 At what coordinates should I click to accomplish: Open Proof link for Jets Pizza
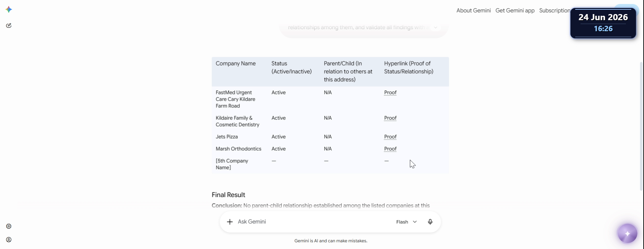click(x=390, y=137)
